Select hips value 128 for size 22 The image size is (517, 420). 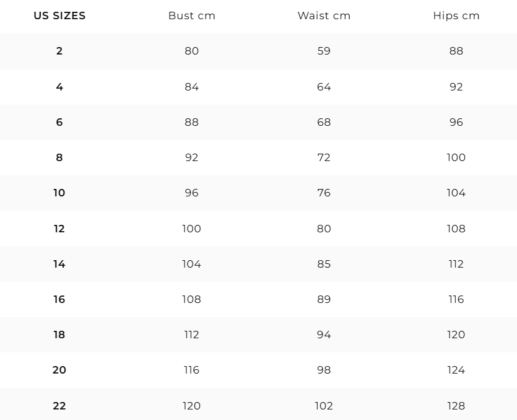(456, 406)
